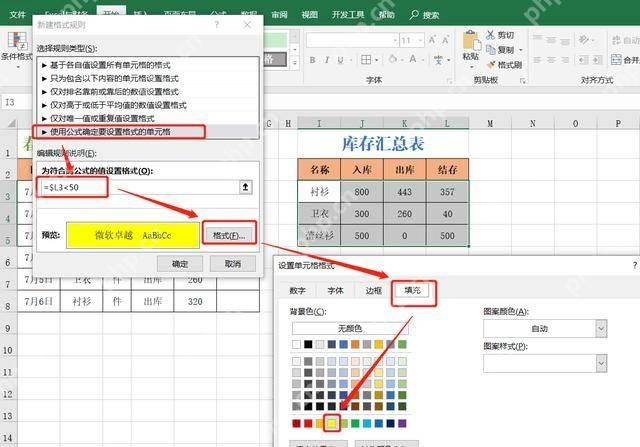Image resolution: width=640 pixels, height=447 pixels.
Task: Click the 无颜色 button
Action: (x=350, y=328)
